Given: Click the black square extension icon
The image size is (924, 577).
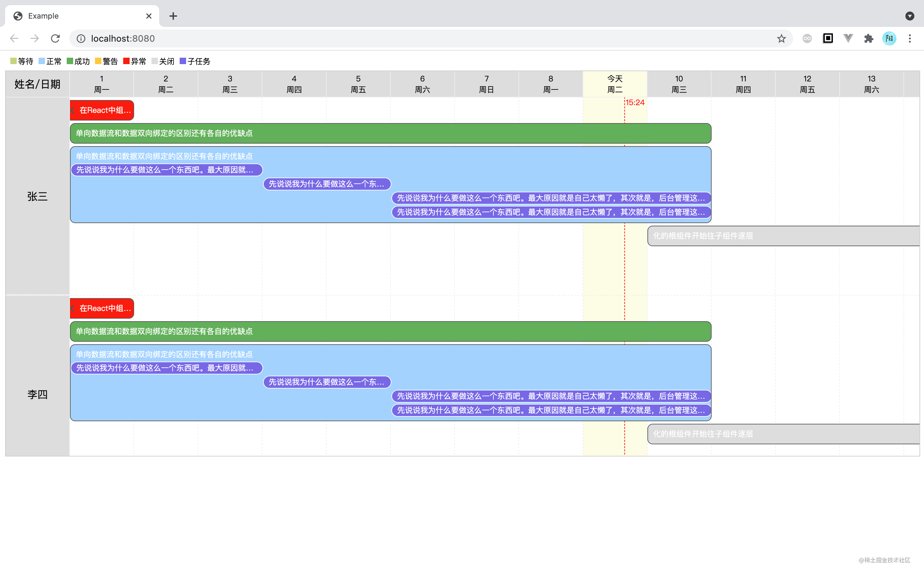Looking at the screenshot, I should click(x=828, y=38).
